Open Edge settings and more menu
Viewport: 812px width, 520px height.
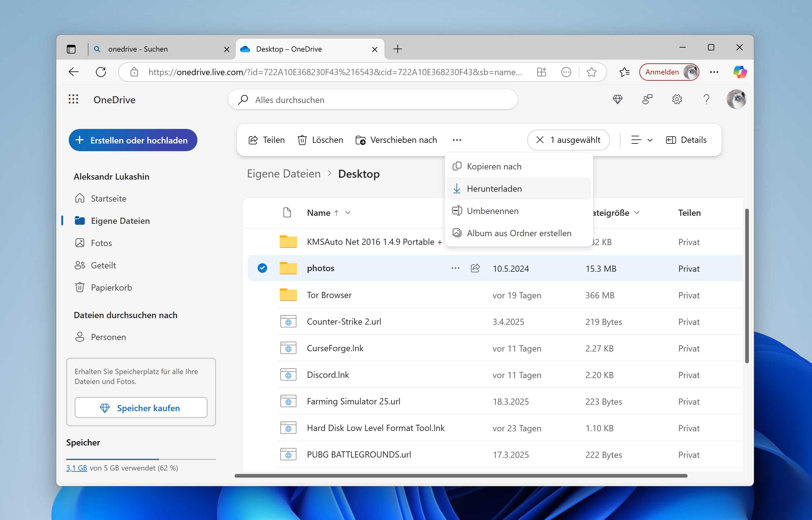tap(714, 72)
